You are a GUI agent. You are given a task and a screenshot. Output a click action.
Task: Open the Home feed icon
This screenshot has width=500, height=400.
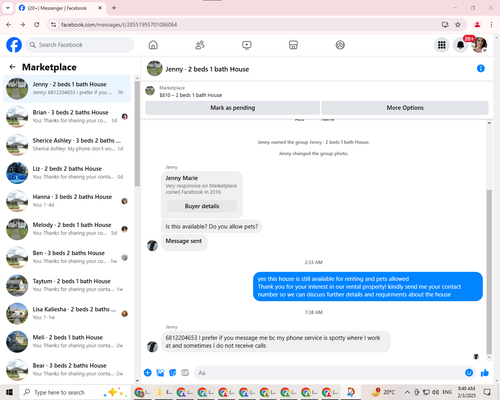[x=153, y=45]
